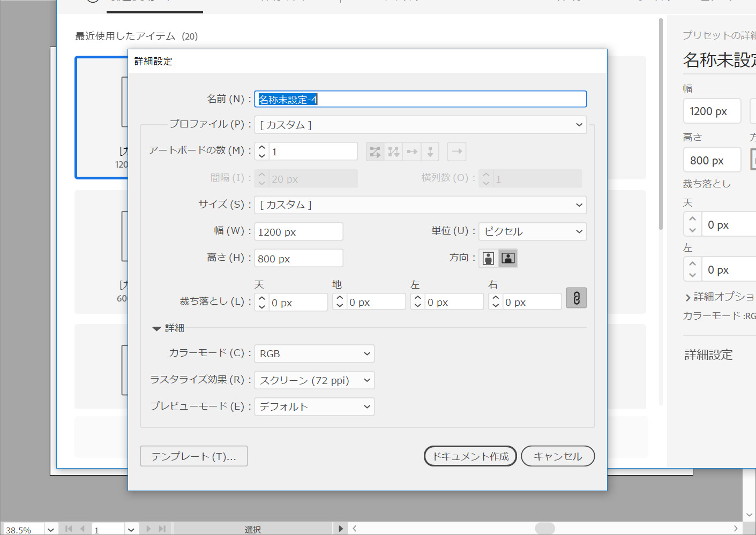The height and width of the screenshot is (535, 756).
Task: Toggle the bleed link chain icon
Action: point(576,298)
